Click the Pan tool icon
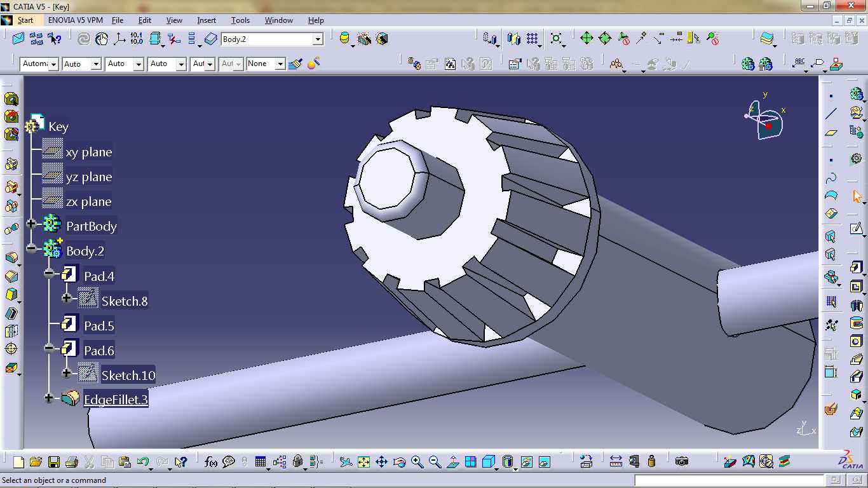 pyautogui.click(x=381, y=462)
